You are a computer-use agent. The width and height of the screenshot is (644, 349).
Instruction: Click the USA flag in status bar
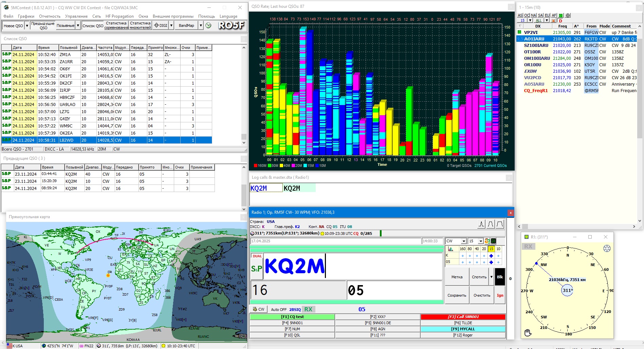pos(10,346)
